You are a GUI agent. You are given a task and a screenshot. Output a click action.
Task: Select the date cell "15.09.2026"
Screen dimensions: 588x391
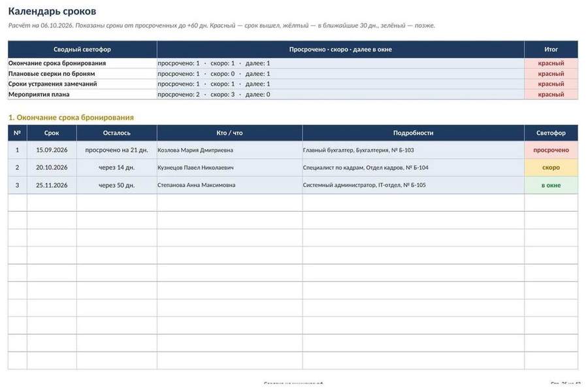point(52,150)
